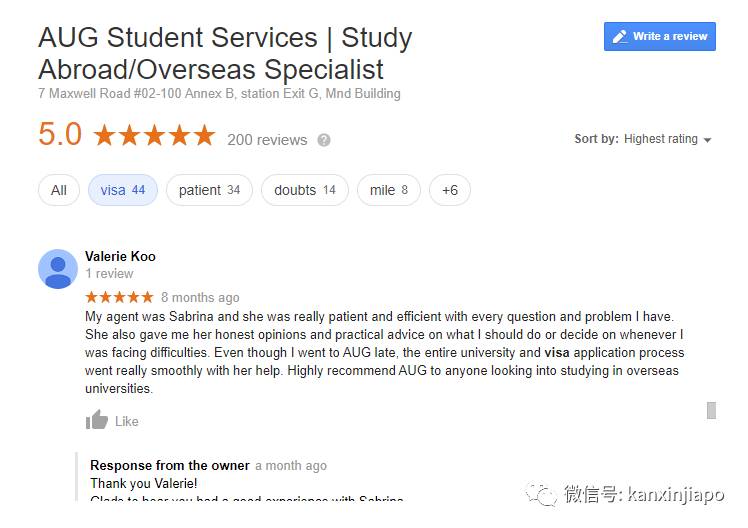Open Valerie Koo reviewer name link
Image resolution: width=748 pixels, height=528 pixels.
[120, 256]
